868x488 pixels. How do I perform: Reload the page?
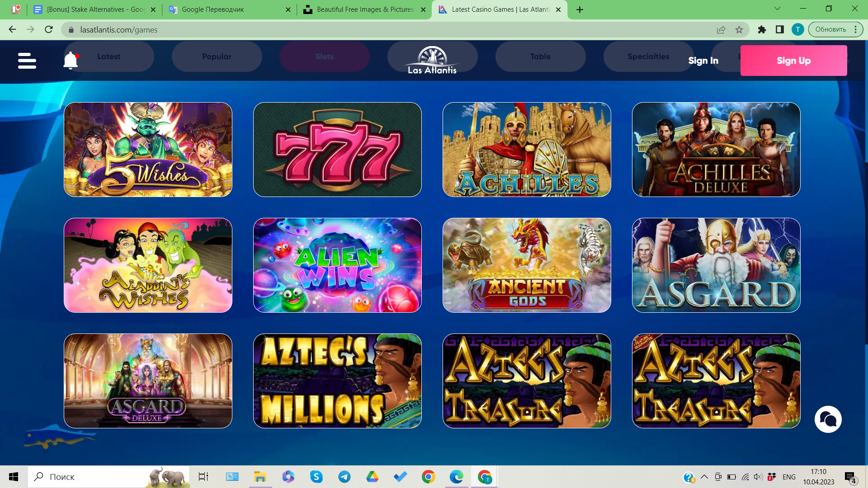49,30
